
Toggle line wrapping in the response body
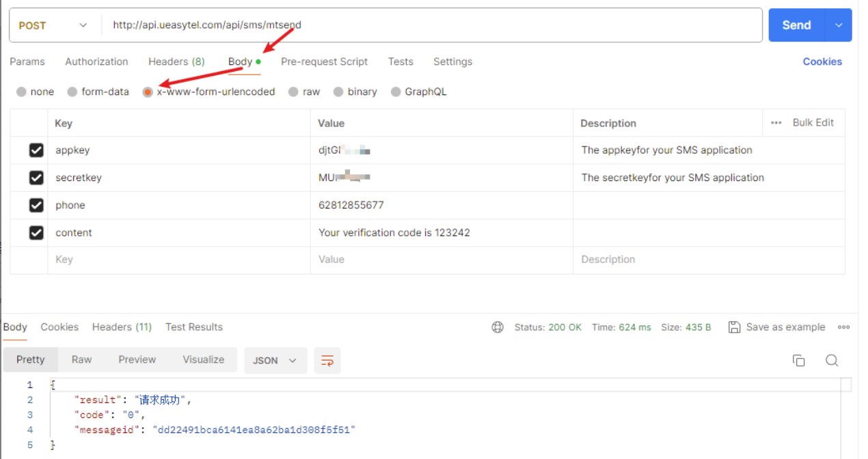(x=327, y=361)
